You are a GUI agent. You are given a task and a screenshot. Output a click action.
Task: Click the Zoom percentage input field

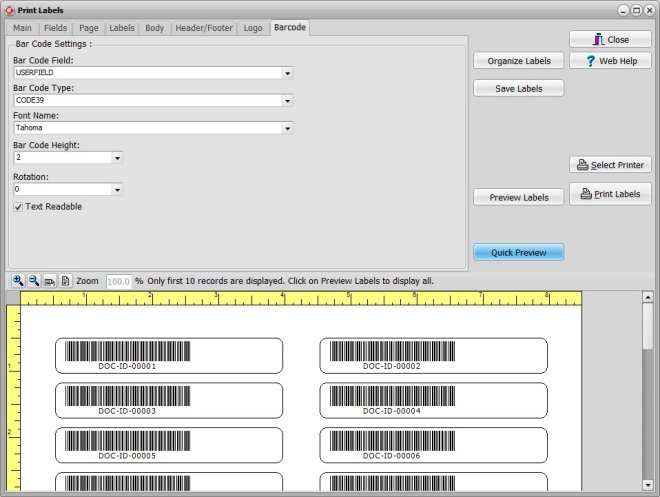pyautogui.click(x=118, y=282)
